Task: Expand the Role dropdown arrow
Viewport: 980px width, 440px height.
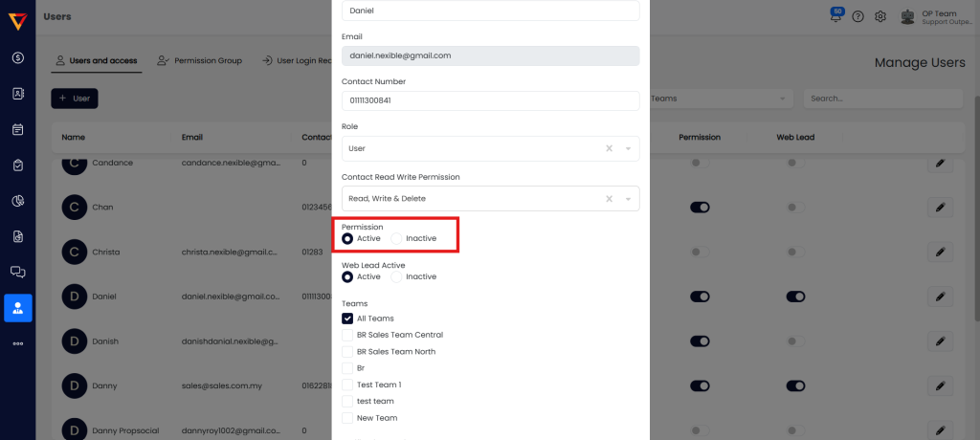Action: [x=628, y=148]
